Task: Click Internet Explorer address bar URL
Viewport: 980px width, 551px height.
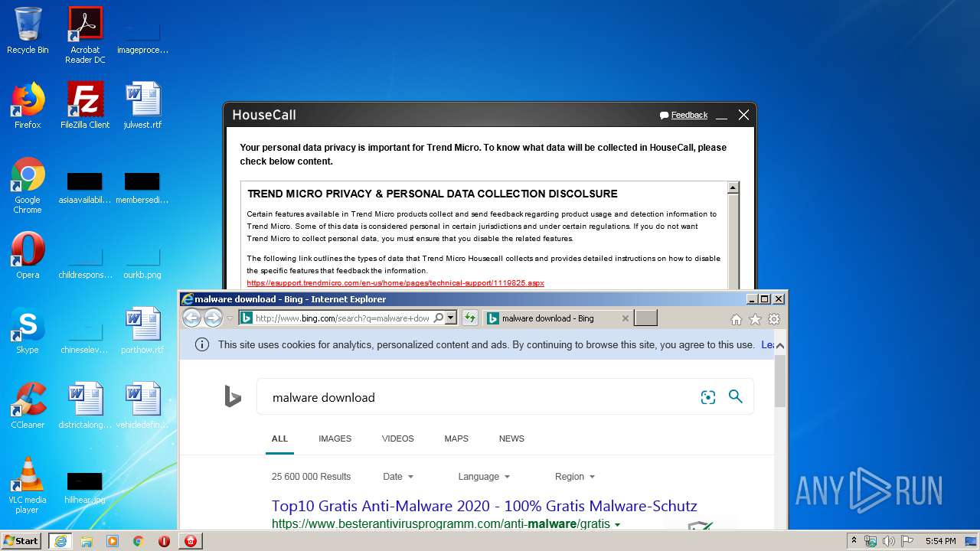Action: coord(342,318)
